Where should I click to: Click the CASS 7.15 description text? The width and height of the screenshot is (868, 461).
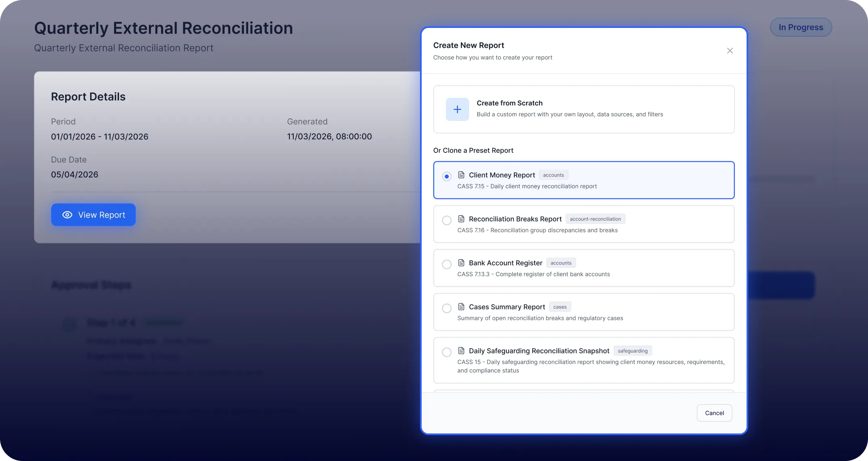(x=527, y=186)
